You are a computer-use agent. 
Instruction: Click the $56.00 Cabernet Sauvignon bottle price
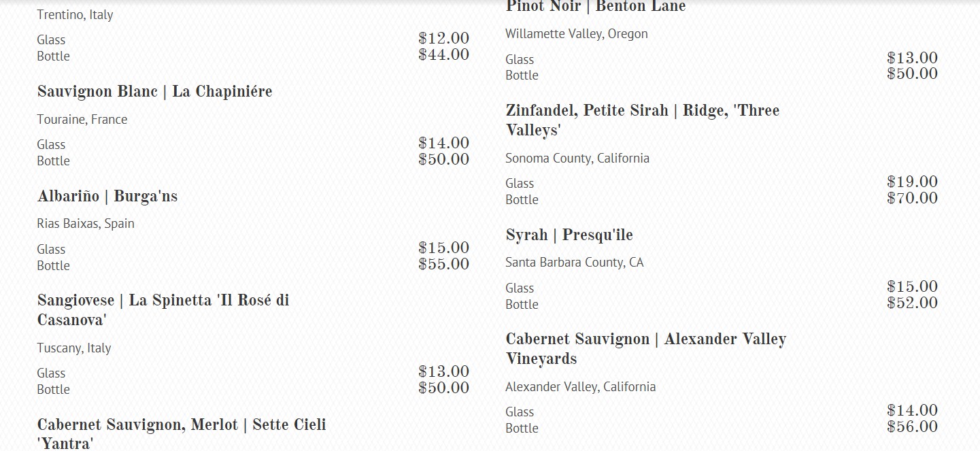(x=912, y=427)
